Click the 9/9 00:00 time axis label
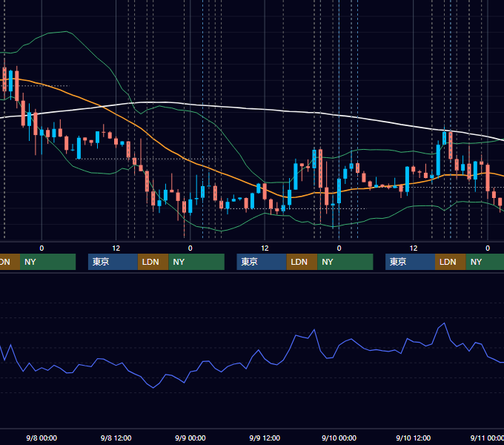Screen dimensions: 504x445 tap(190, 438)
